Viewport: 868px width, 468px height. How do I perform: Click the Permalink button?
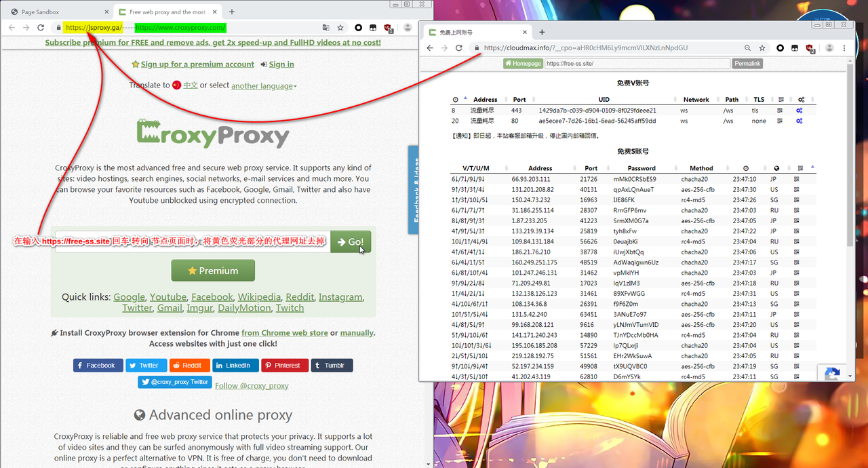(x=747, y=63)
